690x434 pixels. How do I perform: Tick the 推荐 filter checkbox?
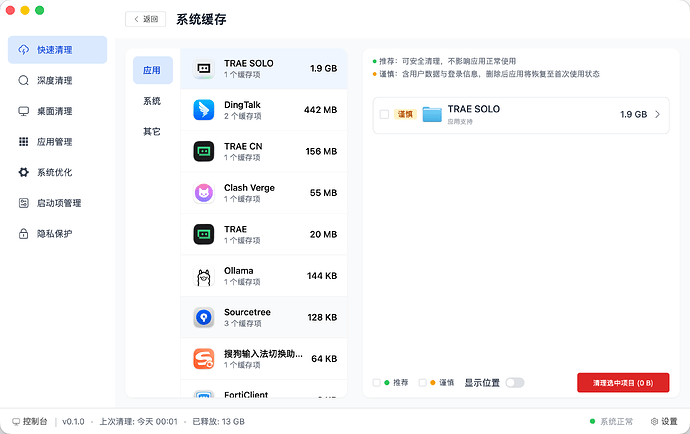tap(376, 382)
